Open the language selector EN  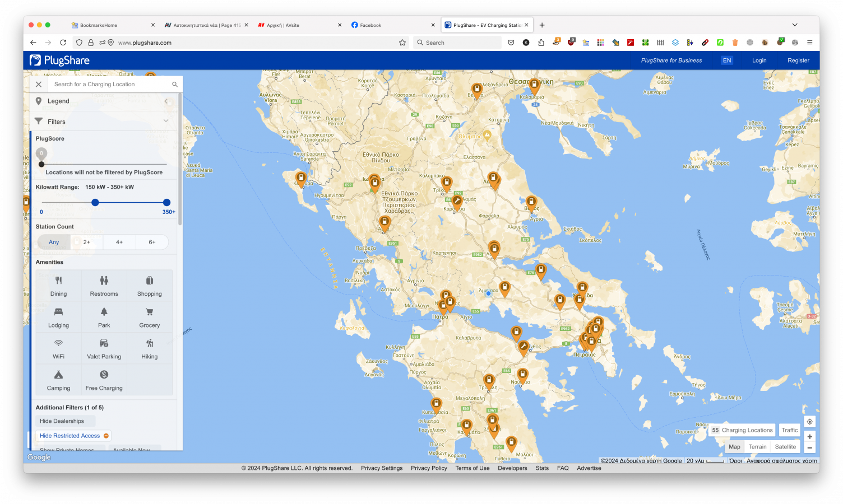[x=727, y=60]
